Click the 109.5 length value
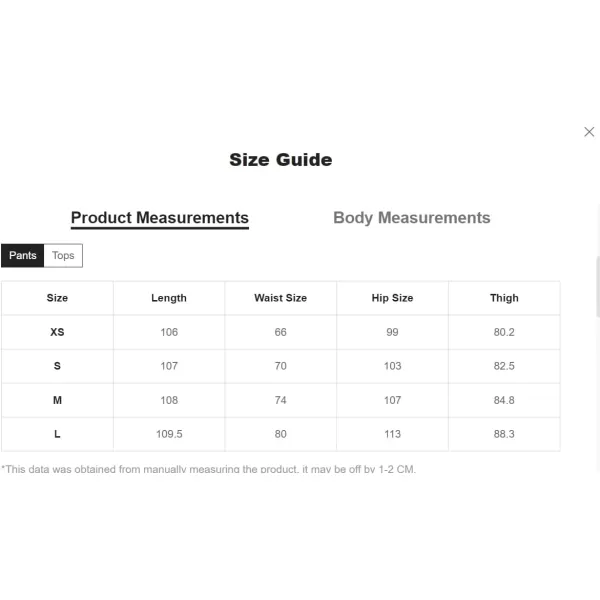Image resolution: width=600 pixels, height=600 pixels. (169, 434)
